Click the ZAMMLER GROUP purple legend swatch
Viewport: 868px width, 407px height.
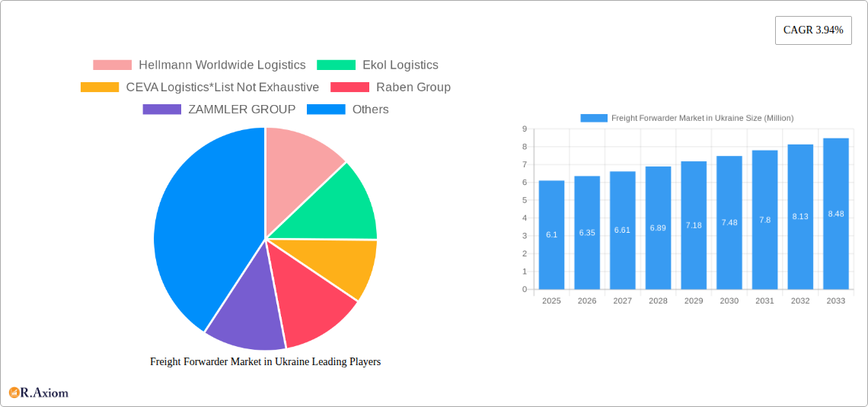(x=162, y=110)
